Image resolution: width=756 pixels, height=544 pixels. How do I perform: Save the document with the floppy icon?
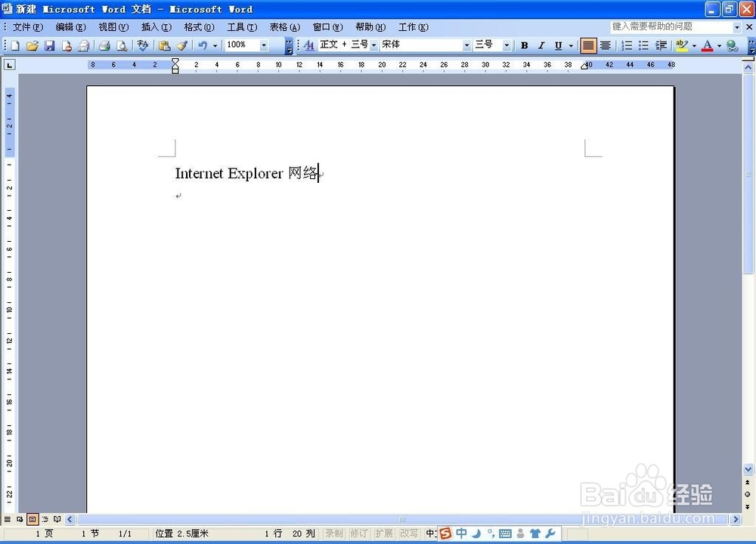tap(49, 46)
